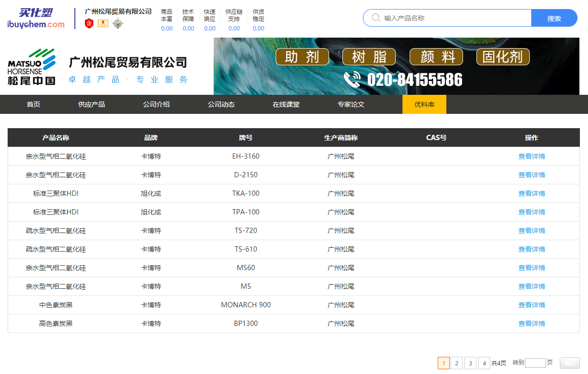Go to page 4 in pagination
Image resolution: width=588 pixels, height=374 pixels.
(484, 363)
